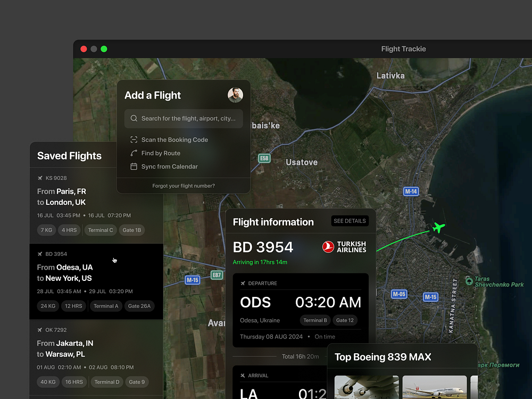Image resolution: width=532 pixels, height=399 pixels.
Task: Click the Find by Route icon
Action: [x=134, y=153]
